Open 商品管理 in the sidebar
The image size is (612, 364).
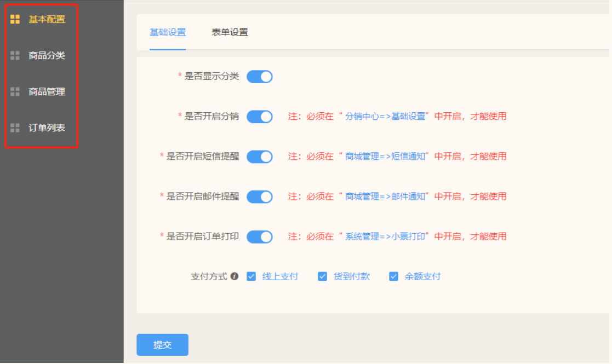pyautogui.click(x=47, y=92)
